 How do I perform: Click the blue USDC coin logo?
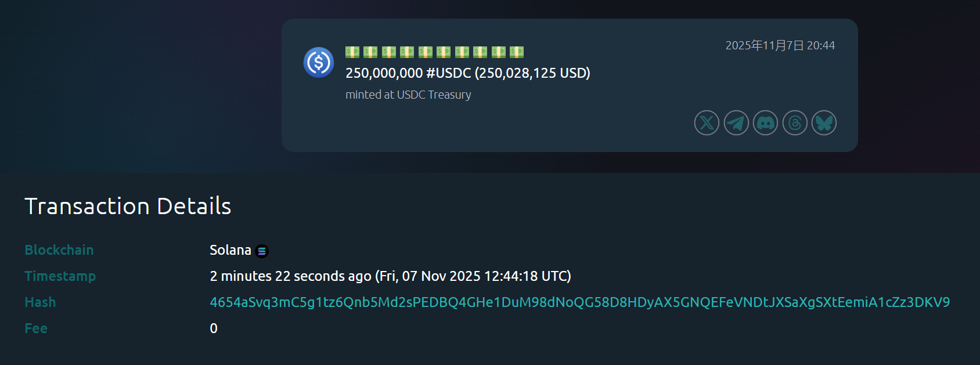pyautogui.click(x=319, y=62)
